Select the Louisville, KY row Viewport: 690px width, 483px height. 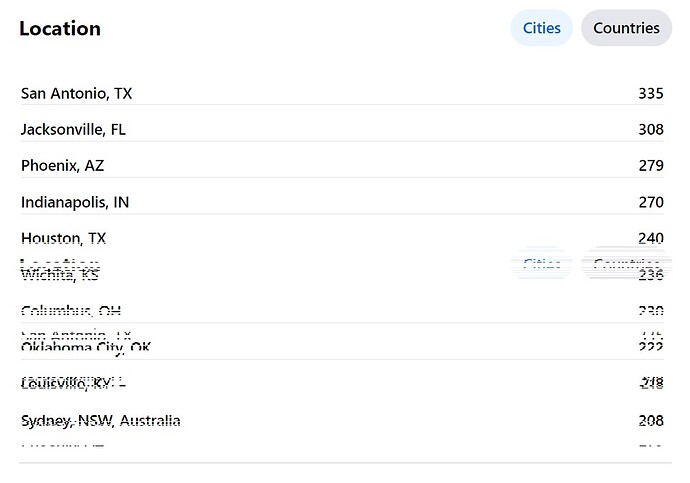pyautogui.click(x=342, y=384)
